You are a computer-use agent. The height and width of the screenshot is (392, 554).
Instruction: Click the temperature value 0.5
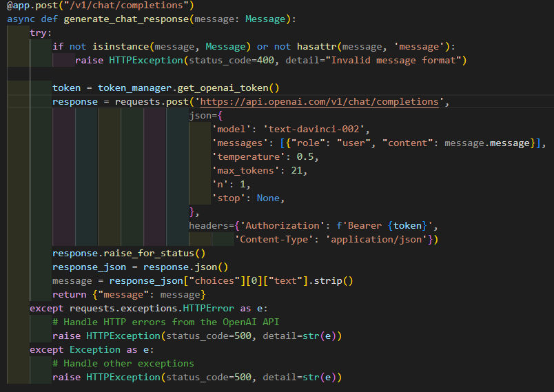(305, 157)
